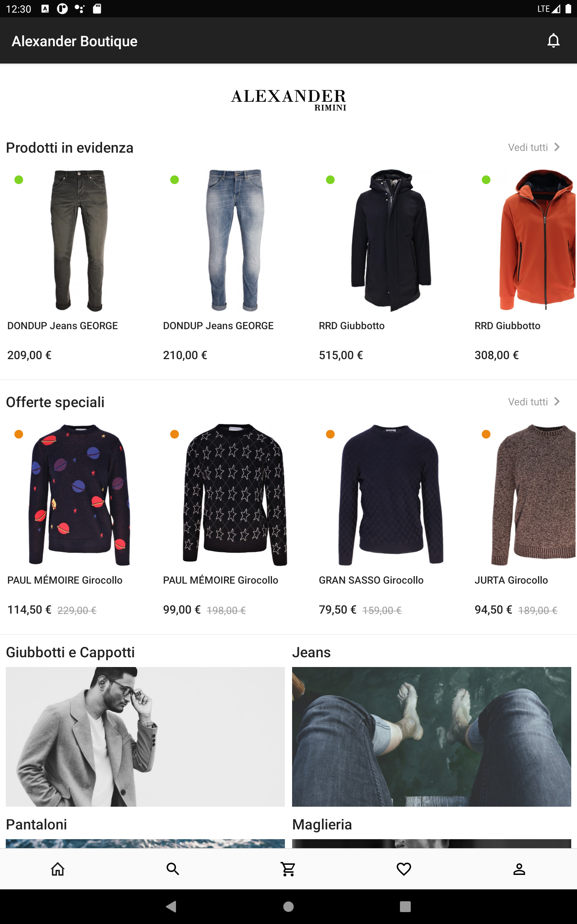
Task: Open the shopping cart
Action: coord(288,869)
